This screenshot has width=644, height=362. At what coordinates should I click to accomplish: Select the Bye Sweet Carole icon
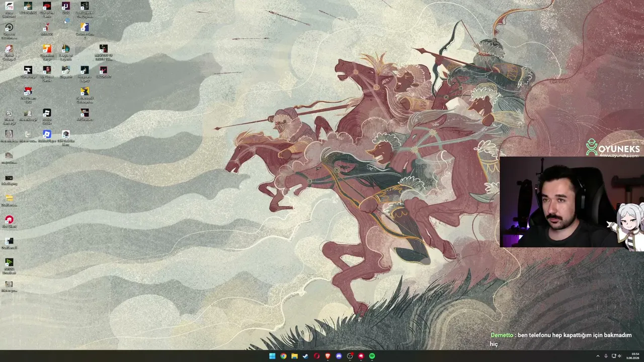tap(47, 74)
